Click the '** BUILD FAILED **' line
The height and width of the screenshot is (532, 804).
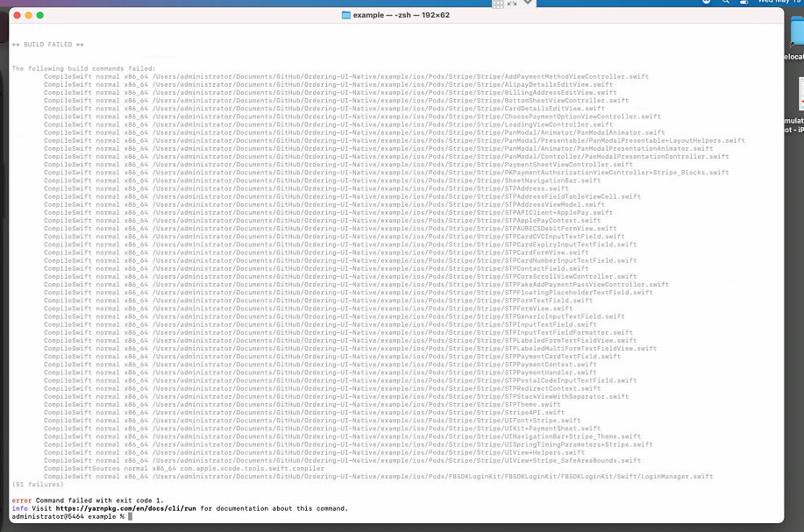pyautogui.click(x=48, y=45)
